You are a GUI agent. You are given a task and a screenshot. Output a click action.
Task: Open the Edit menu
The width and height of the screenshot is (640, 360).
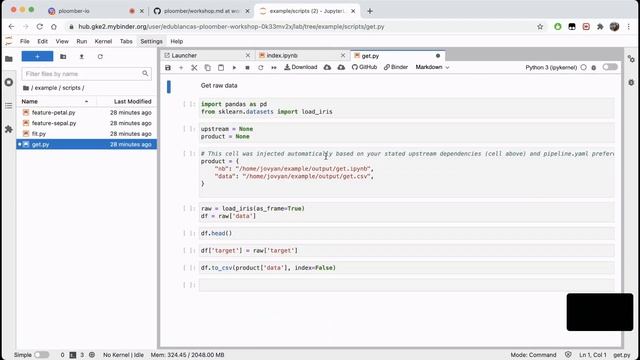[42, 41]
